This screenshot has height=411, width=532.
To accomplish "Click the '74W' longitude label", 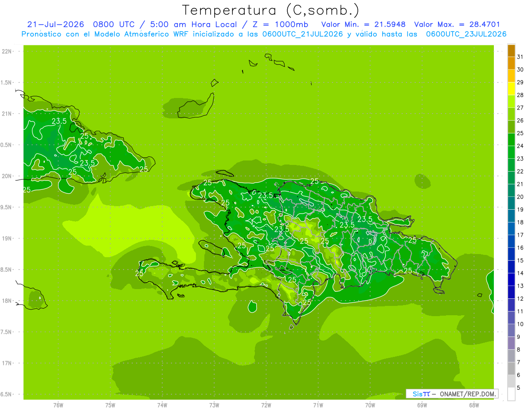I will (x=162, y=405).
